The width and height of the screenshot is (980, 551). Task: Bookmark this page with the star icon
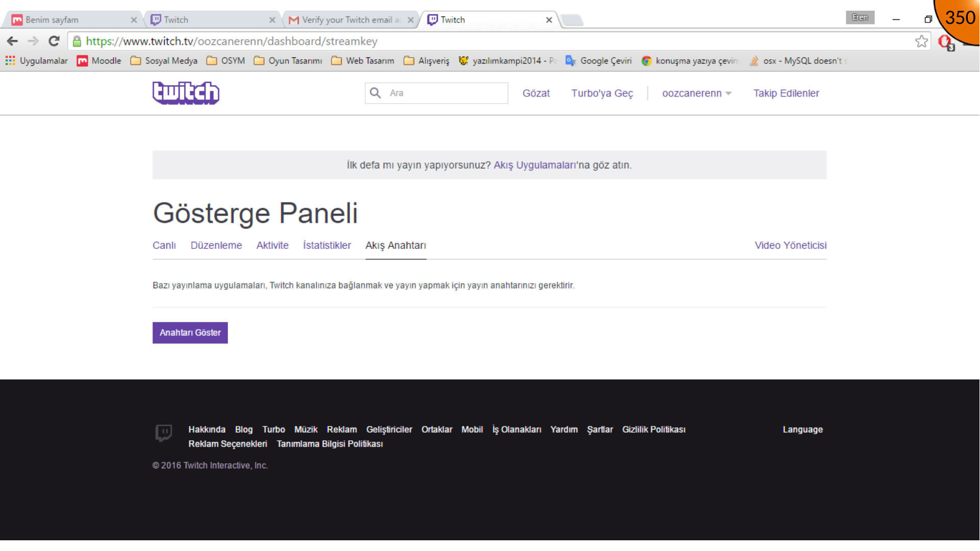921,41
